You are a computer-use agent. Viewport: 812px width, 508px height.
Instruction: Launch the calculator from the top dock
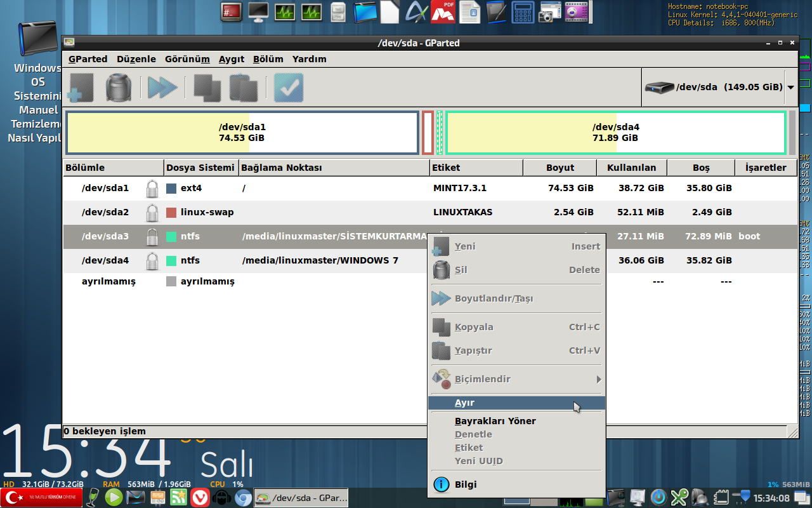[523, 11]
